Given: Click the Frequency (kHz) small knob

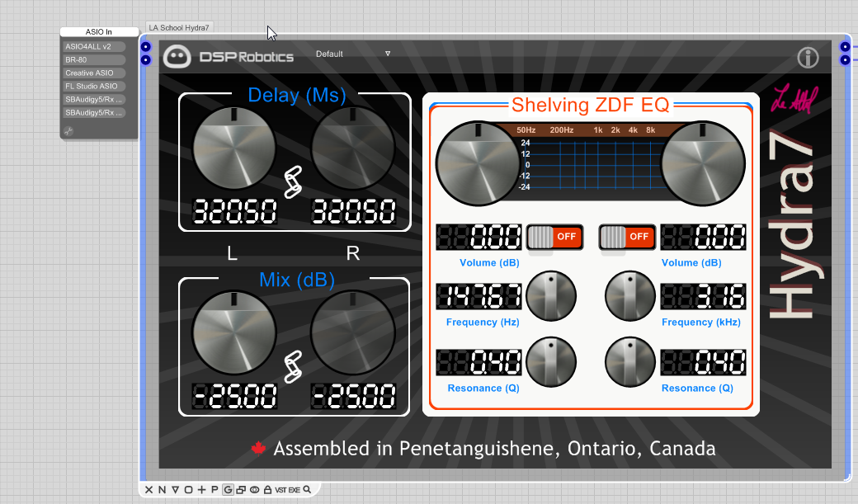Looking at the screenshot, I should point(629,296).
